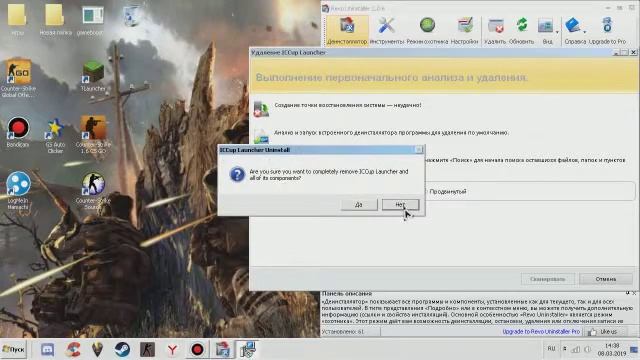Screen dimensions: 640x360
Task: Confirm uninstall with the Да button
Action: pyautogui.click(x=359, y=204)
